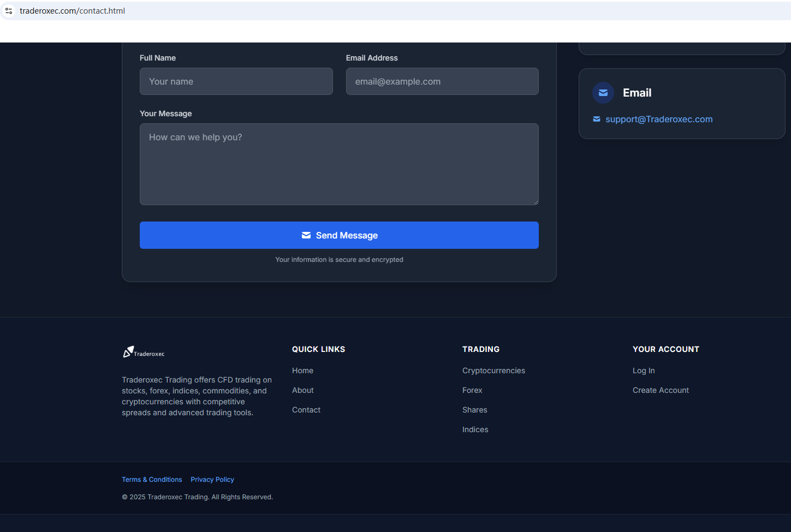
Task: Click Log In under Your Account
Action: (x=643, y=370)
